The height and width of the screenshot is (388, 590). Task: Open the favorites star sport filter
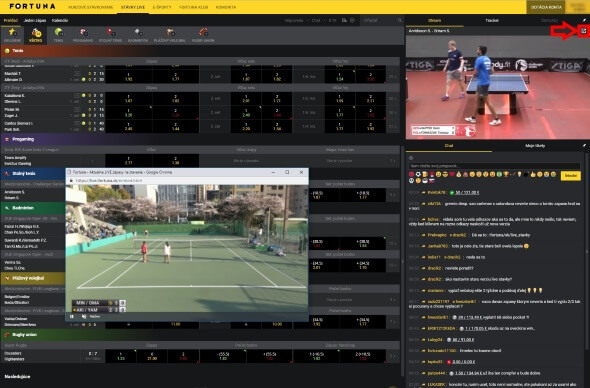click(x=12, y=35)
